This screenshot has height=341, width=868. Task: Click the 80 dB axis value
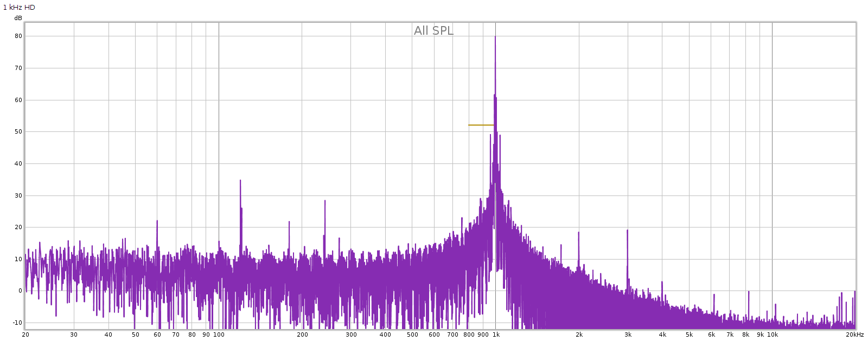coord(18,36)
